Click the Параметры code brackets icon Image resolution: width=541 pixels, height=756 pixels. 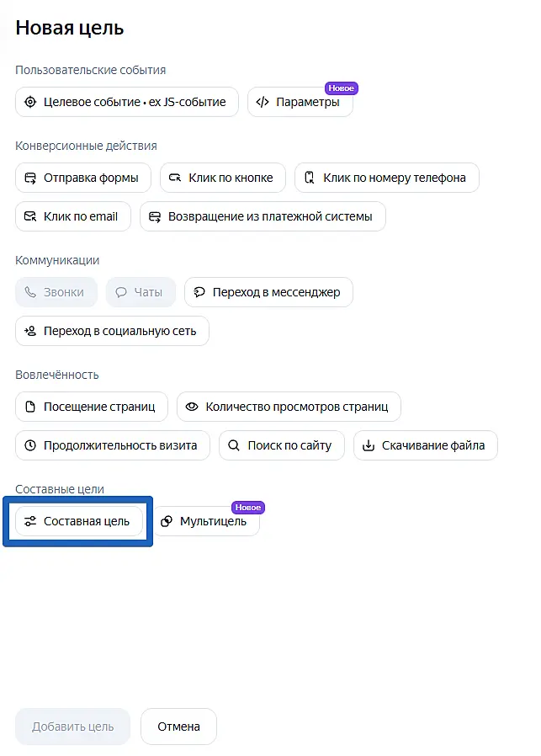(262, 102)
